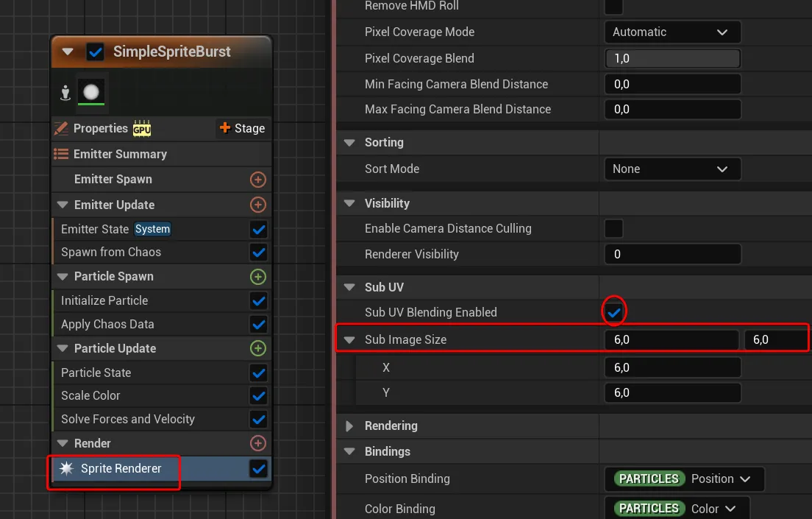Select the Initialize Particle module

(x=104, y=300)
